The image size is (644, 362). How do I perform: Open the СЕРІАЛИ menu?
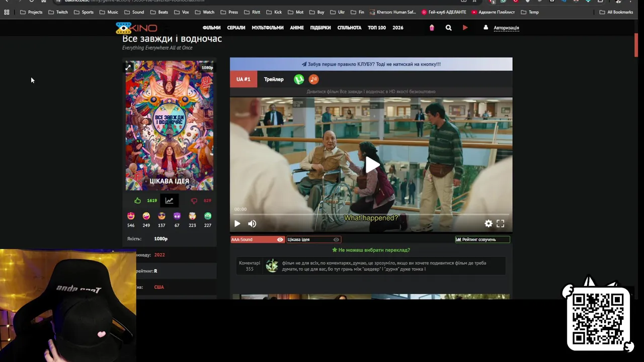[236, 28]
